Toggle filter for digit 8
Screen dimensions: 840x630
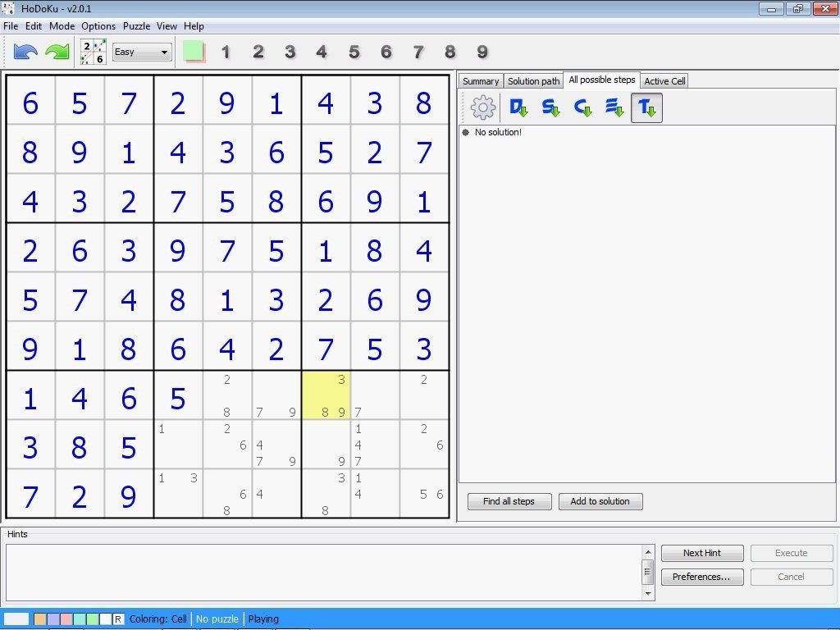pos(450,52)
